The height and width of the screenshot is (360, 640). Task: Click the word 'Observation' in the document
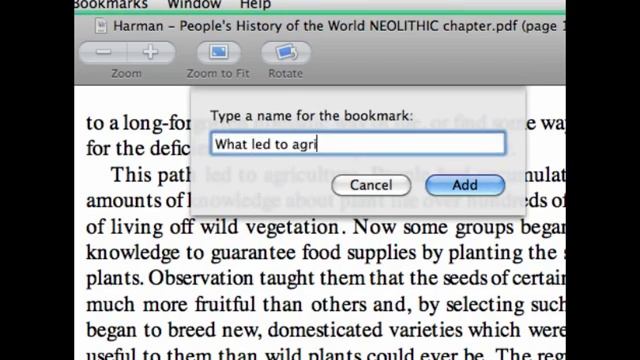tap(201, 278)
